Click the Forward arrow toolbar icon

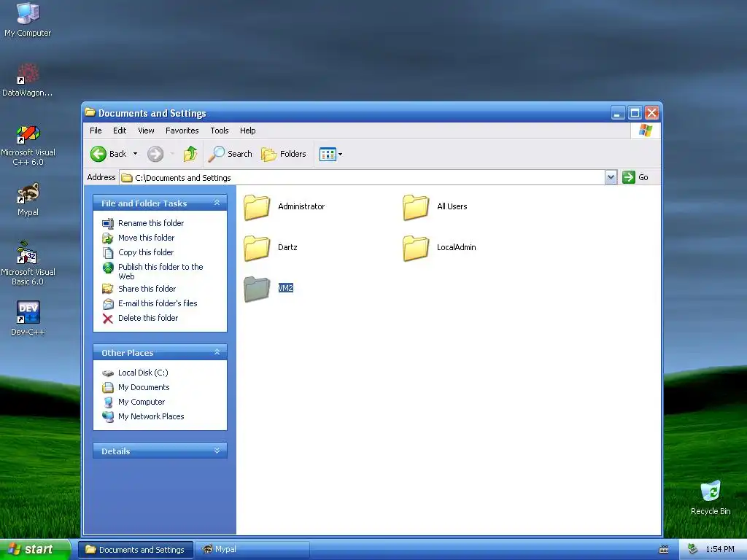(155, 154)
